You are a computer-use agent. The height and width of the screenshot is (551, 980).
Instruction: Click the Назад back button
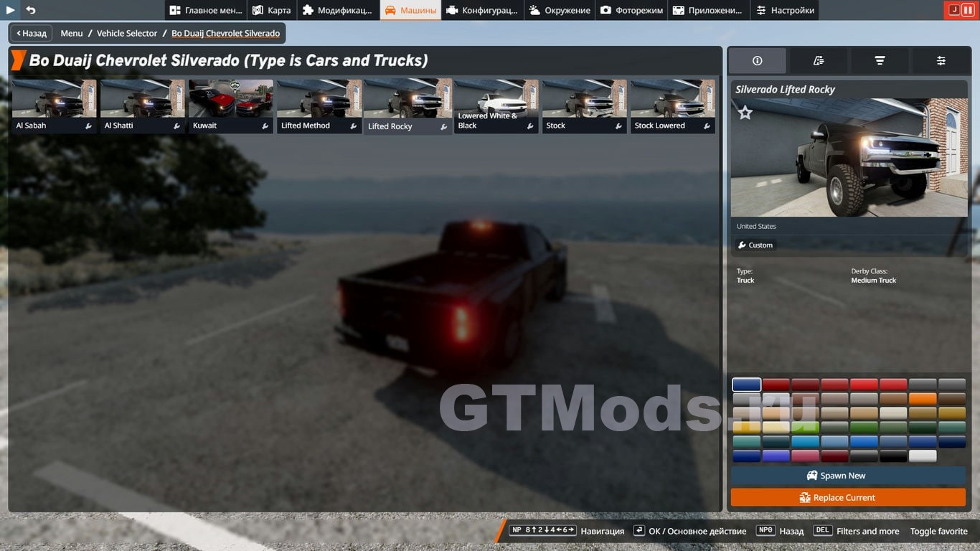[x=31, y=33]
